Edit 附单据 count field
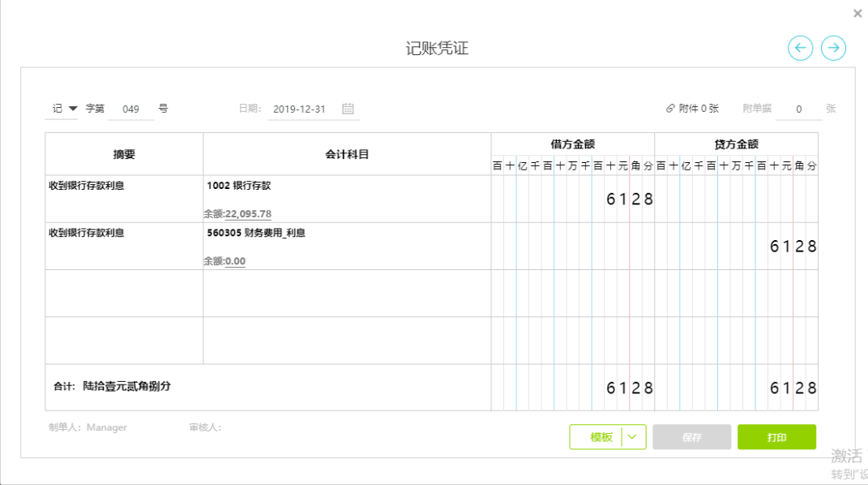Screen dimensions: 868x485 pyautogui.click(x=799, y=109)
